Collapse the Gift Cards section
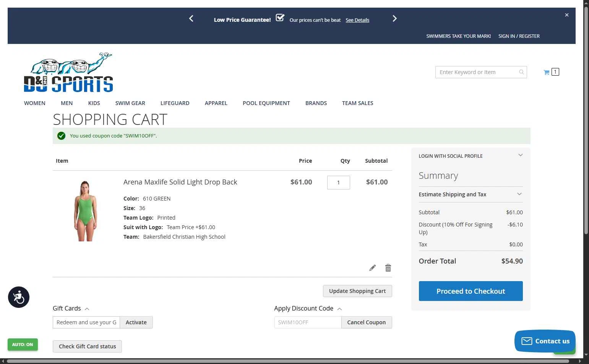 point(71,309)
